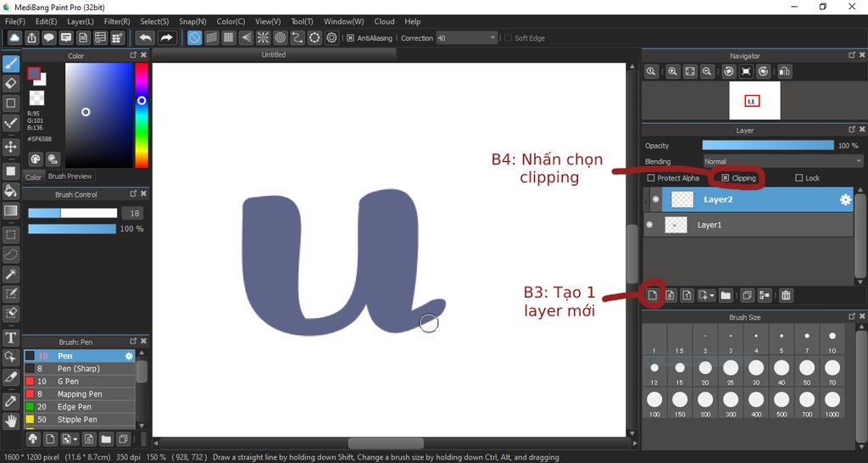Turn snap off with the blue circle icon
The image size is (868, 463).
tap(194, 37)
